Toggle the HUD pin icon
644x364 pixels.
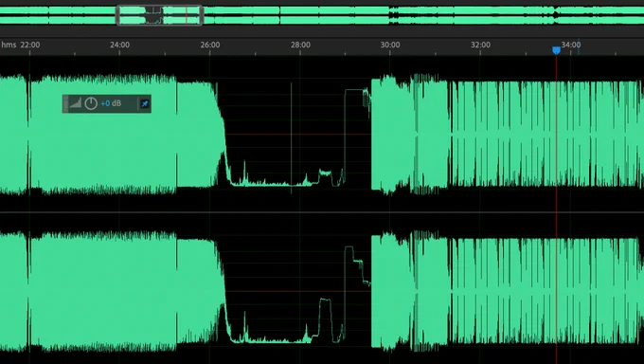145,103
